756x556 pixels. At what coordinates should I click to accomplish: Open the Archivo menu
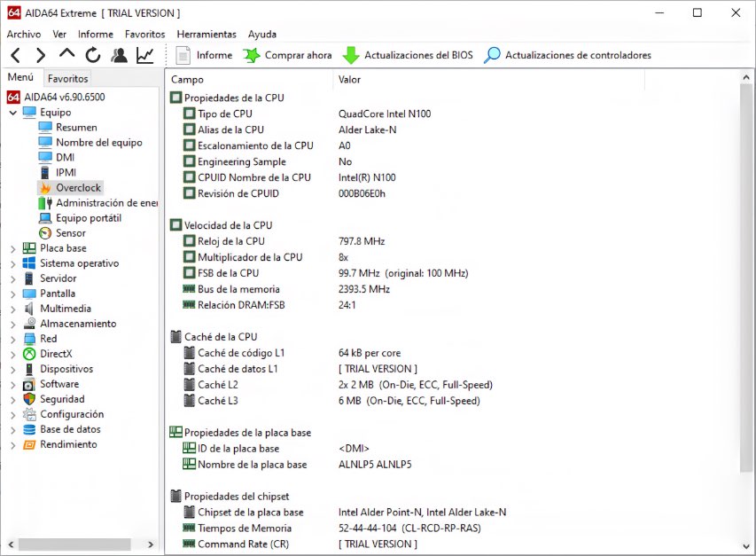tap(24, 35)
